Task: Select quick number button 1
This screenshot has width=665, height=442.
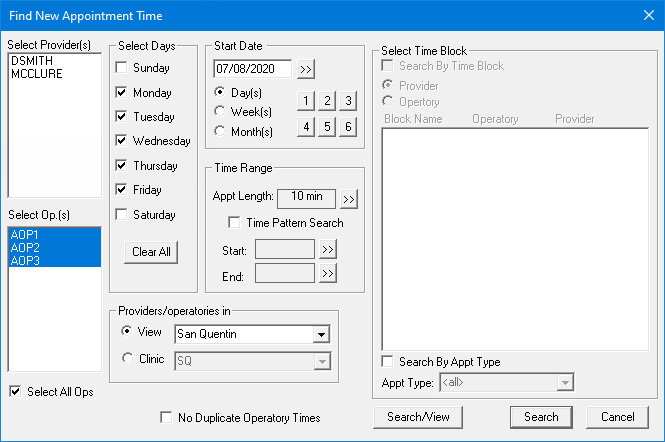Action: [x=306, y=101]
